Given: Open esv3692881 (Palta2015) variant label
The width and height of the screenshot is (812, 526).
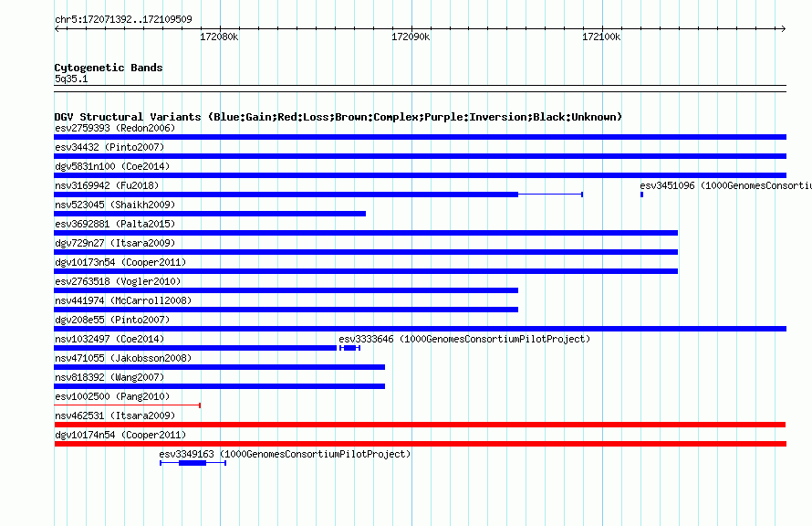Looking at the screenshot, I should pyautogui.click(x=115, y=224).
